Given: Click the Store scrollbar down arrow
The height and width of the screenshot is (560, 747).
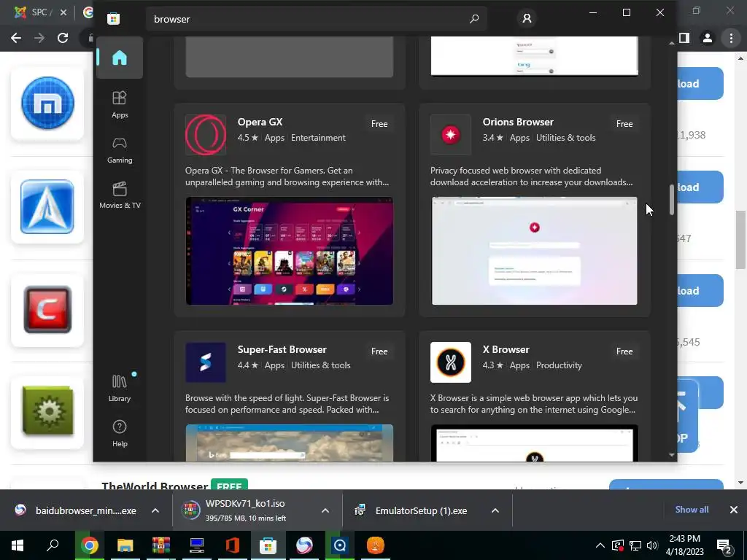Looking at the screenshot, I should [x=672, y=455].
